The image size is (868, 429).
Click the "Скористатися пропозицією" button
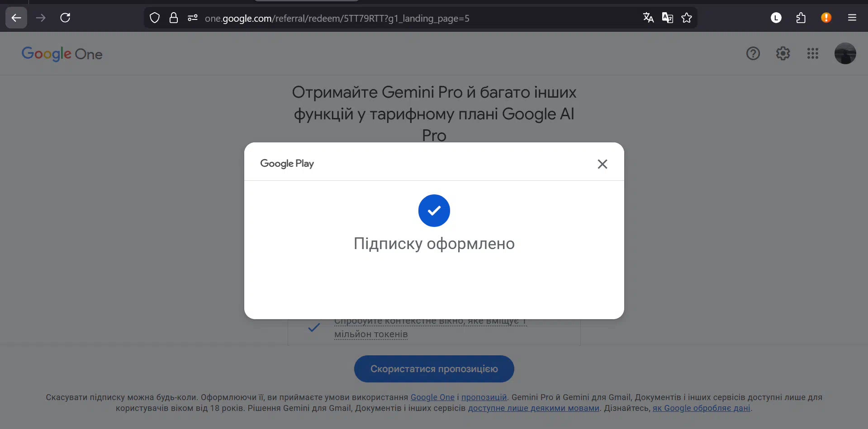pos(434,369)
